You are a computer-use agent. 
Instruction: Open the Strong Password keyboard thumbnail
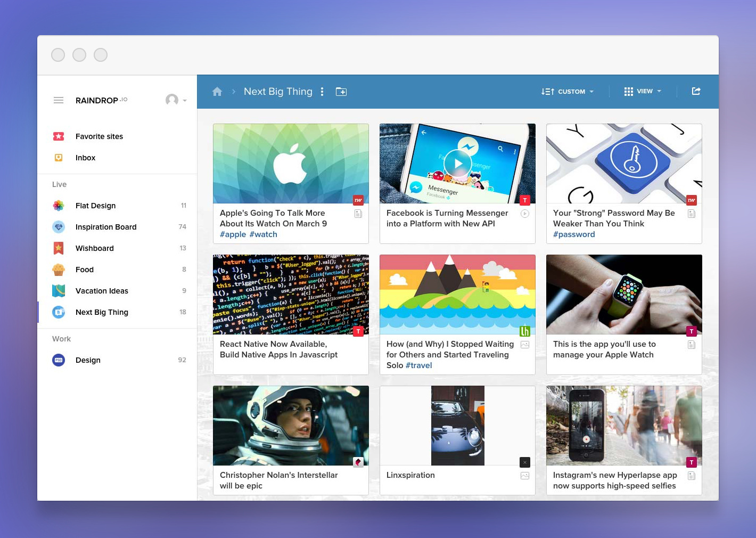(x=624, y=164)
